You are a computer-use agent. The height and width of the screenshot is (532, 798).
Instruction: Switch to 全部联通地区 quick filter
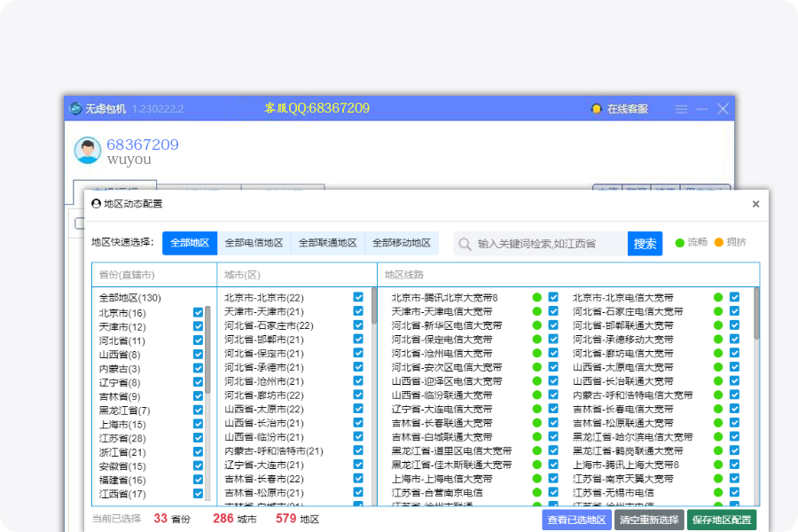pos(327,243)
